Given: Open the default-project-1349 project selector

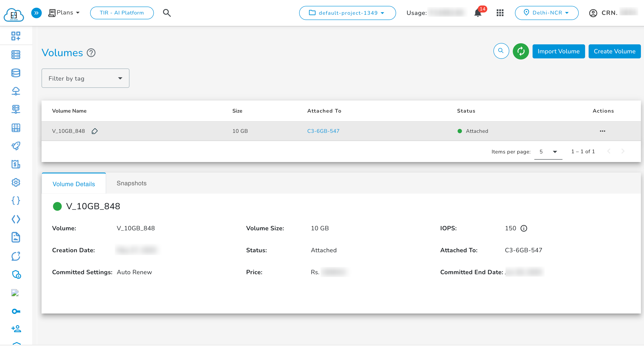Looking at the screenshot, I should [347, 13].
